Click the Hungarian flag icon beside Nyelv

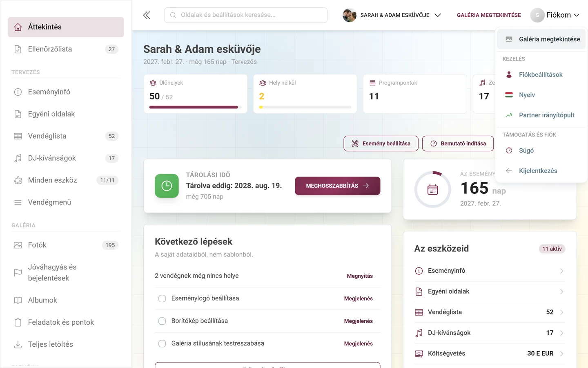coord(509,95)
